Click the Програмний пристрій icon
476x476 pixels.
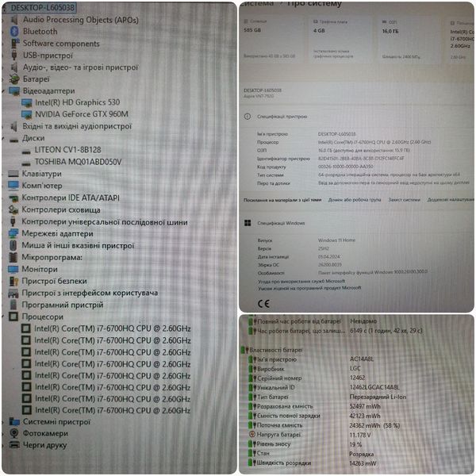point(13,305)
